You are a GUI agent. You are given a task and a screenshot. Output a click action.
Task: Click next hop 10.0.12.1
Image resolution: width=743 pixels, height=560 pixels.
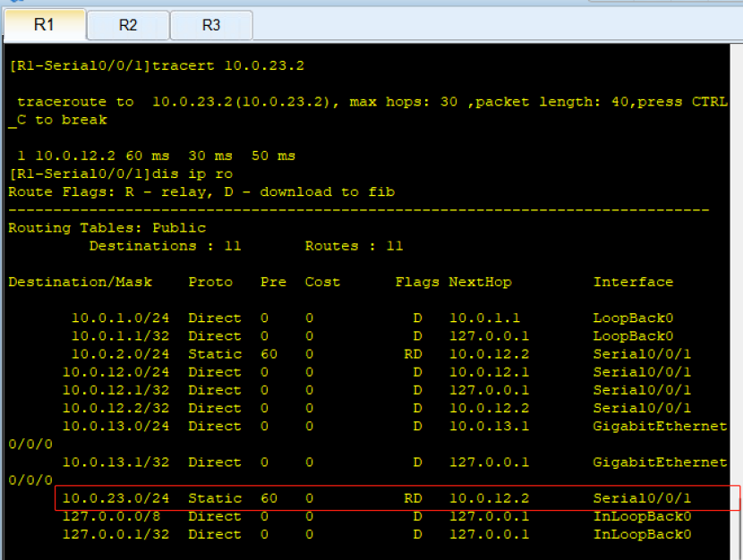(489, 371)
